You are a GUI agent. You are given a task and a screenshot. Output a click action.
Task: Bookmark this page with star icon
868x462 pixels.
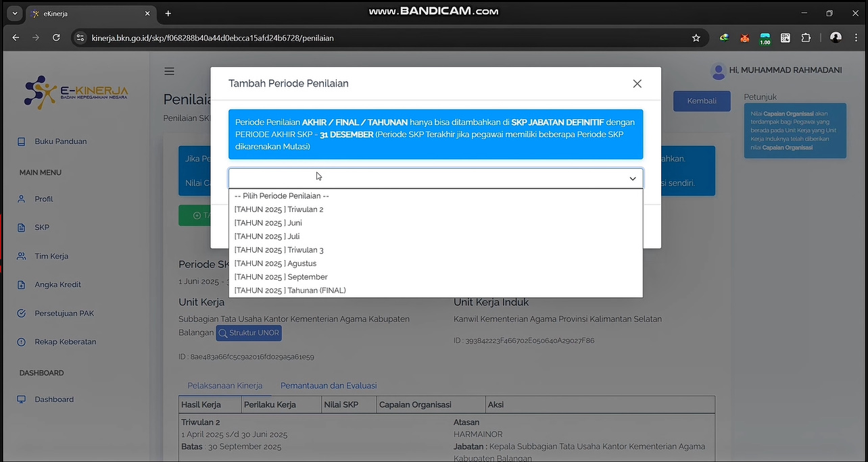(x=696, y=38)
